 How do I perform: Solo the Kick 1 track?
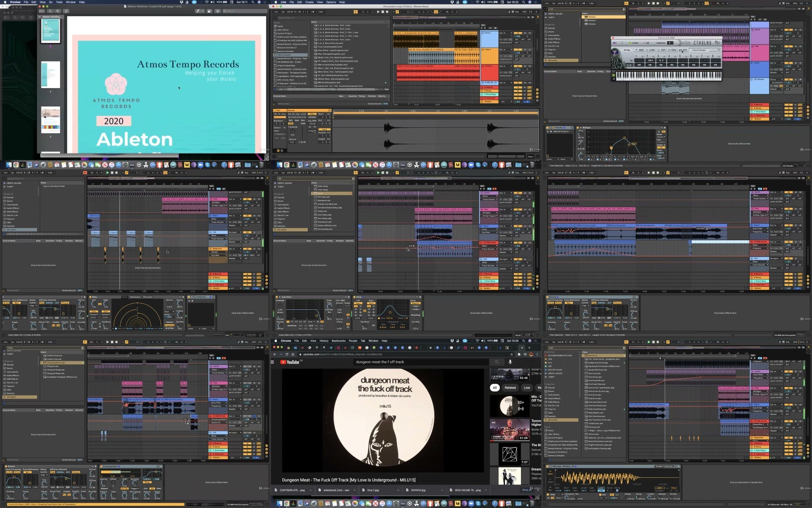526,33
